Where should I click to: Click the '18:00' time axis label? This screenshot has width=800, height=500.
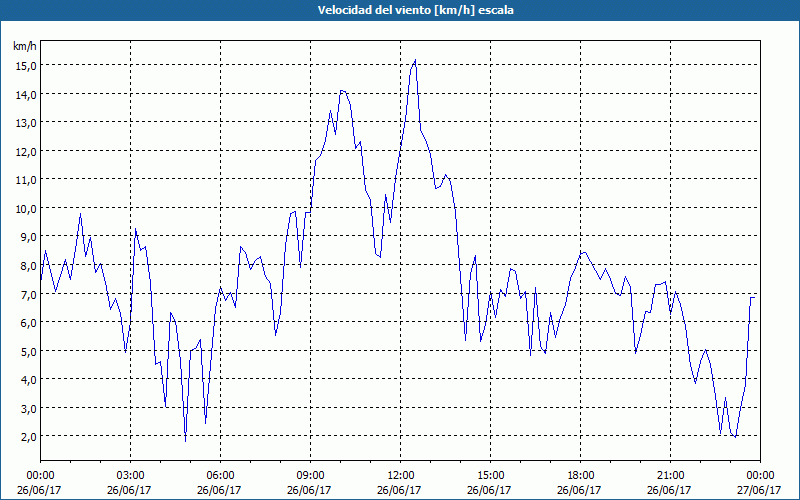(581, 476)
